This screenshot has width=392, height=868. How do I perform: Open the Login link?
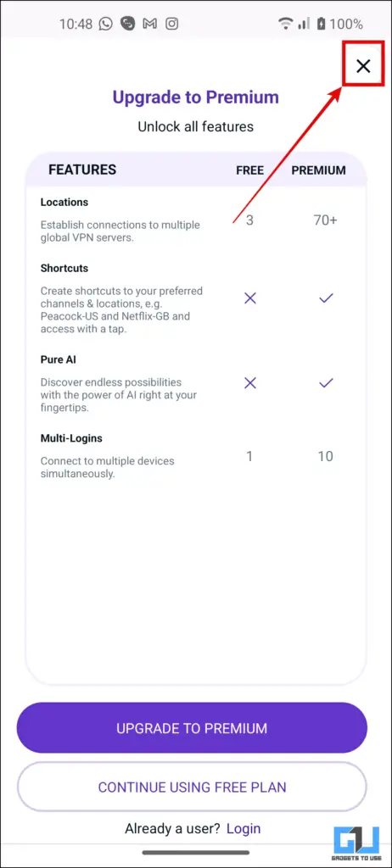pos(244,829)
